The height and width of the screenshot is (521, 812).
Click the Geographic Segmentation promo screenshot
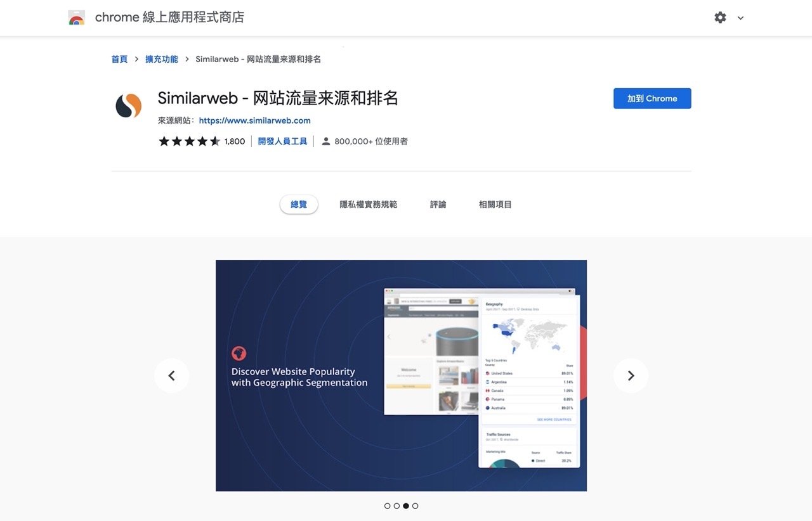[401, 375]
